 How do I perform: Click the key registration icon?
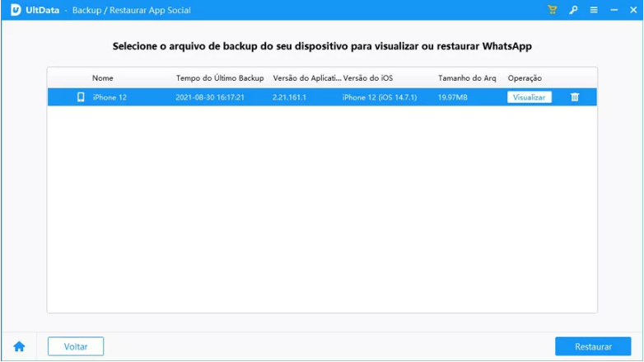click(573, 10)
